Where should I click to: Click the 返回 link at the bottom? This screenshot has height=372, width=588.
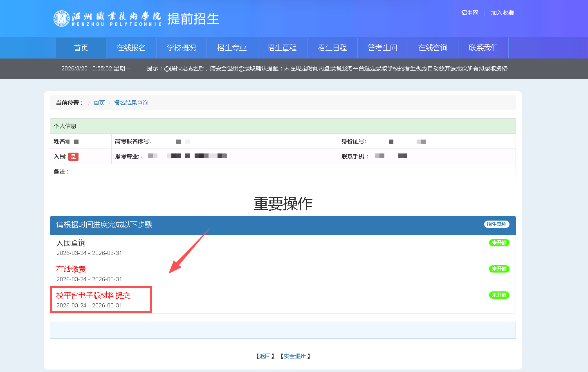265,356
